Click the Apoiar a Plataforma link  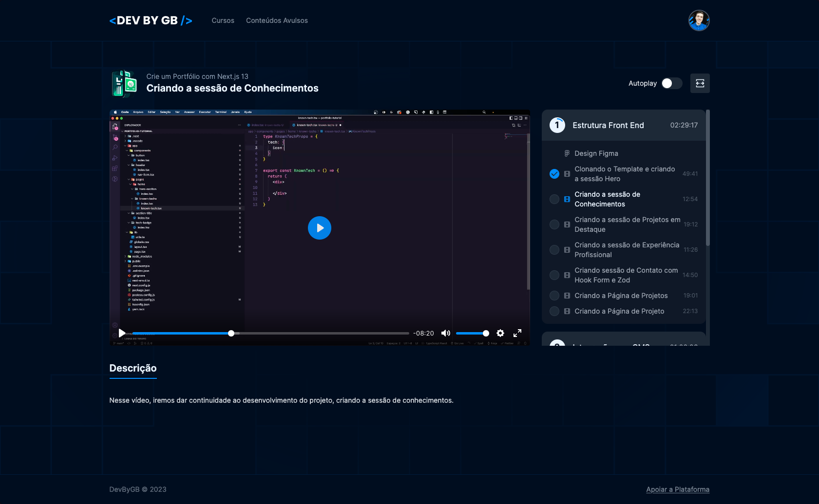678,489
